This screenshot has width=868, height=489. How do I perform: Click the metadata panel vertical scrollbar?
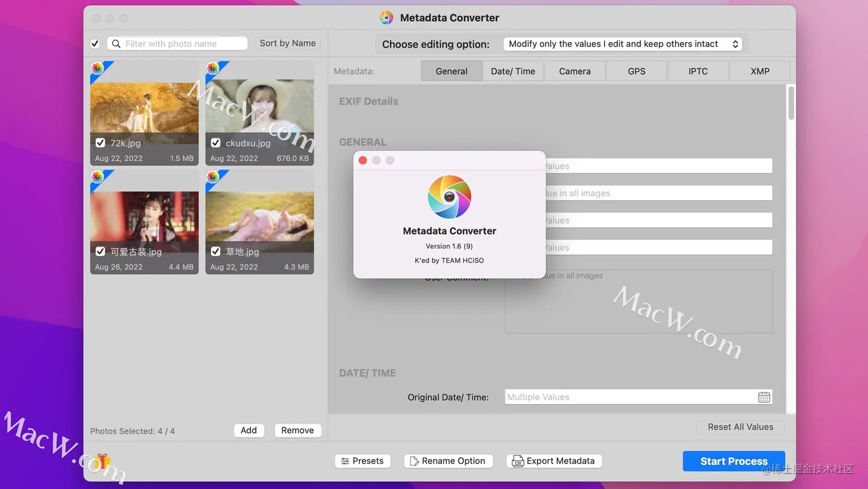pos(791,103)
